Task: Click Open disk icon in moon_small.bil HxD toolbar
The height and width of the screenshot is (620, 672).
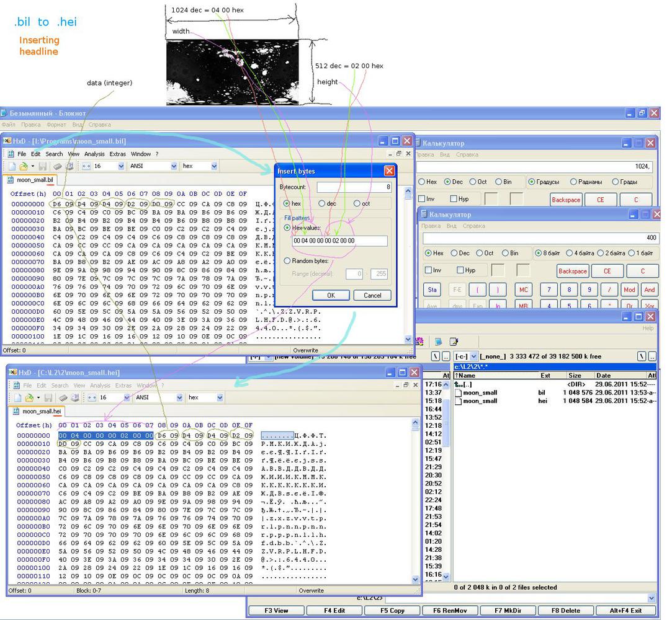Action: 70,166
